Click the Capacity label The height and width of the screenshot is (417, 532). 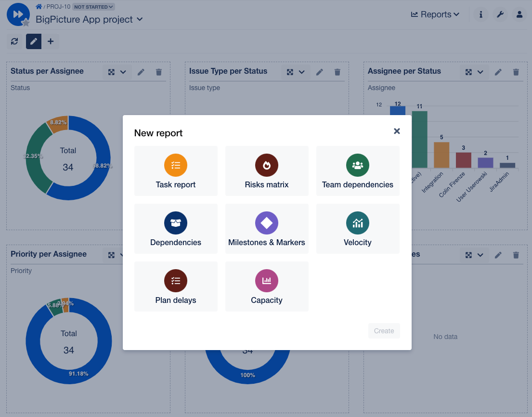[267, 300]
